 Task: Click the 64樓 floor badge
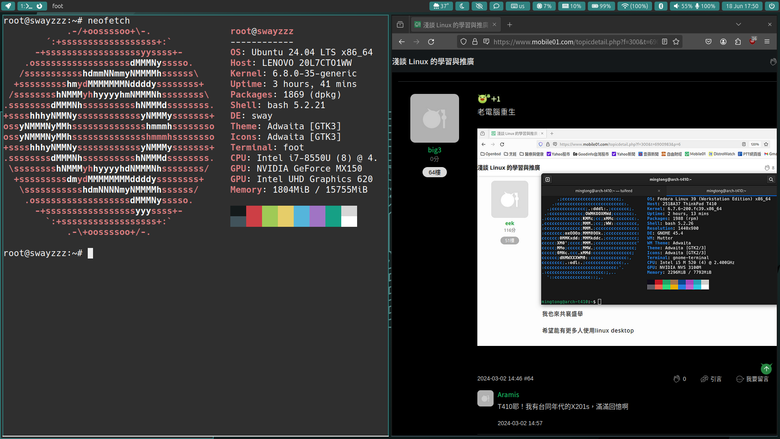click(434, 172)
